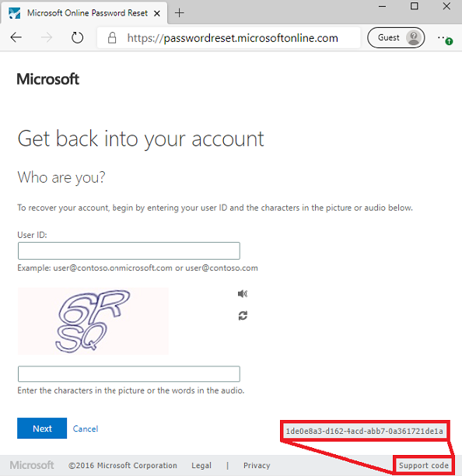The image size is (462, 476).
Task: Focus the captcha characters text box
Action: (129, 373)
